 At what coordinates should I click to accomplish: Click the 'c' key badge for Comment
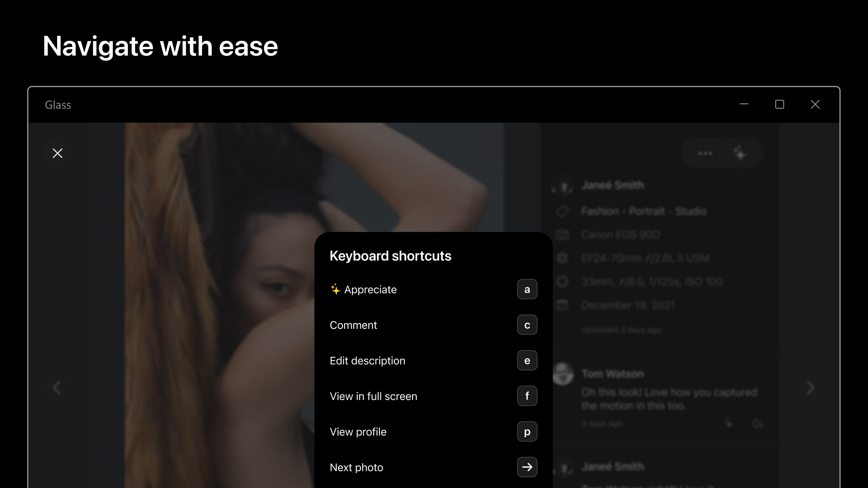tap(527, 325)
